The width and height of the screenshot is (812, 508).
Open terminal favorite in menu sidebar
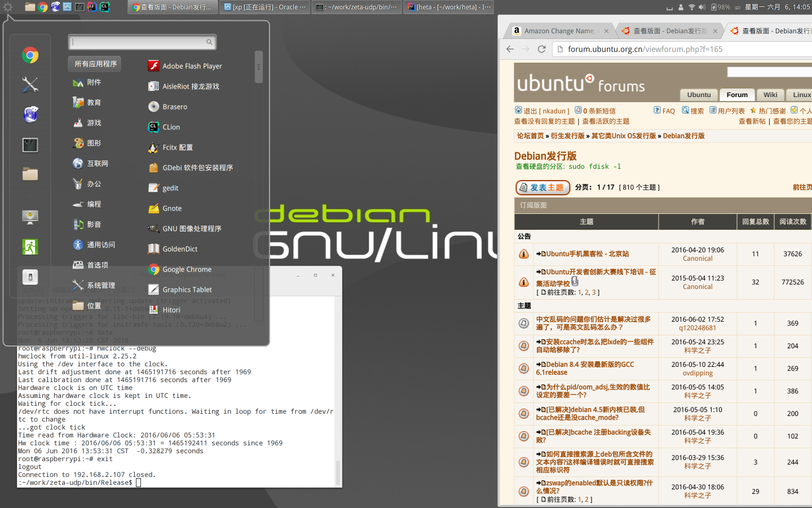click(30, 145)
